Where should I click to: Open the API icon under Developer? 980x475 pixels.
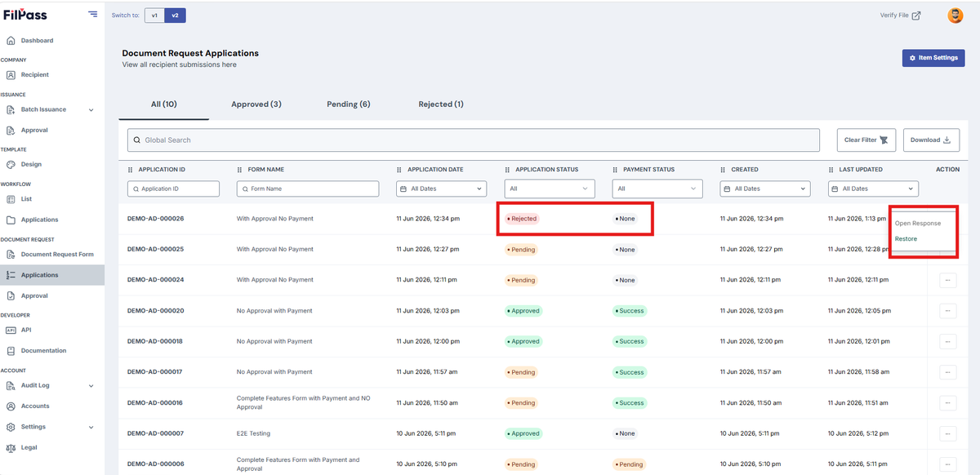point(11,330)
